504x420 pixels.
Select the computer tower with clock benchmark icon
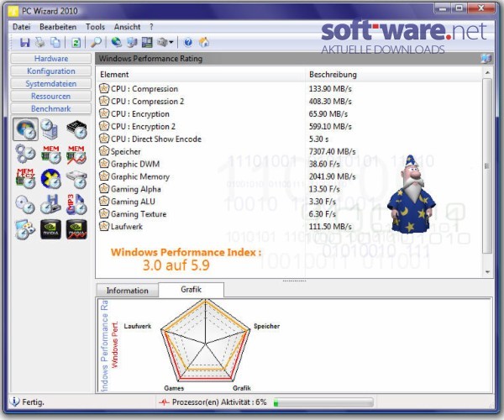(x=50, y=129)
